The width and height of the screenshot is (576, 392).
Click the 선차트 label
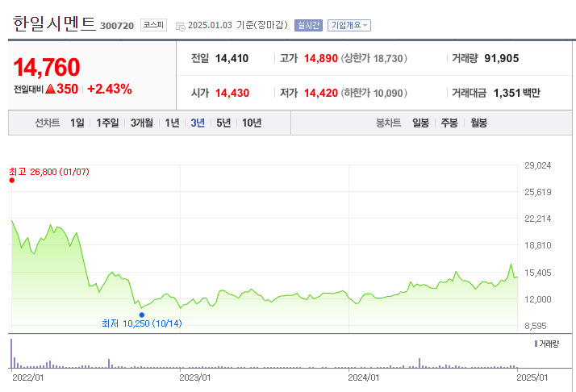click(x=47, y=123)
